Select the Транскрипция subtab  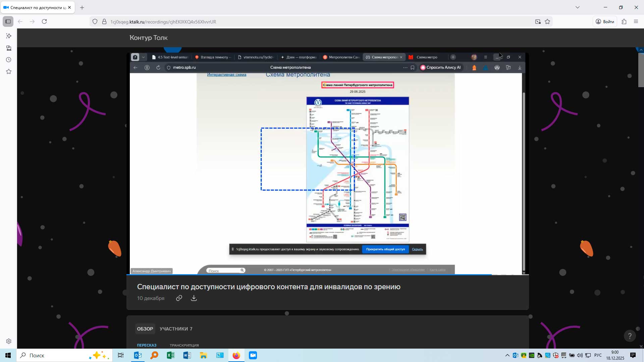184,345
